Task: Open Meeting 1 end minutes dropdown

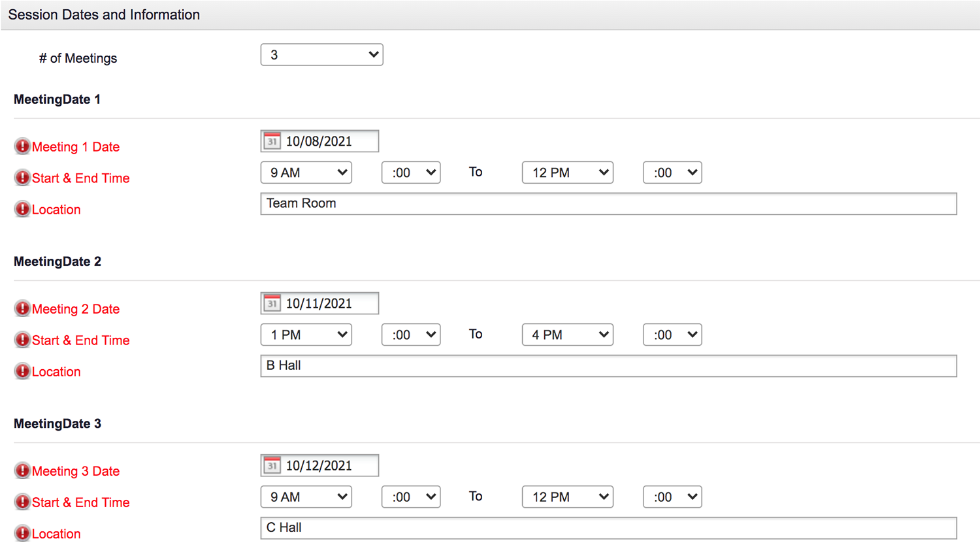Action: coord(672,173)
